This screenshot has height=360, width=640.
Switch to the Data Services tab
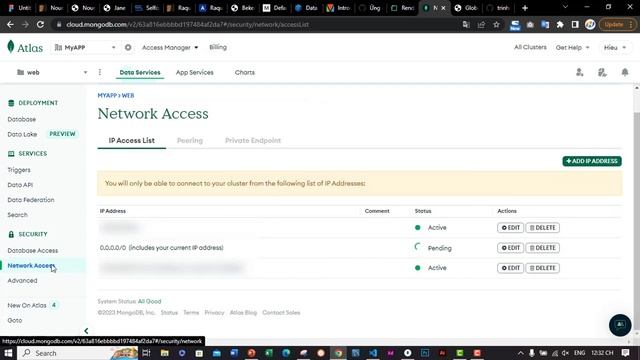(140, 72)
